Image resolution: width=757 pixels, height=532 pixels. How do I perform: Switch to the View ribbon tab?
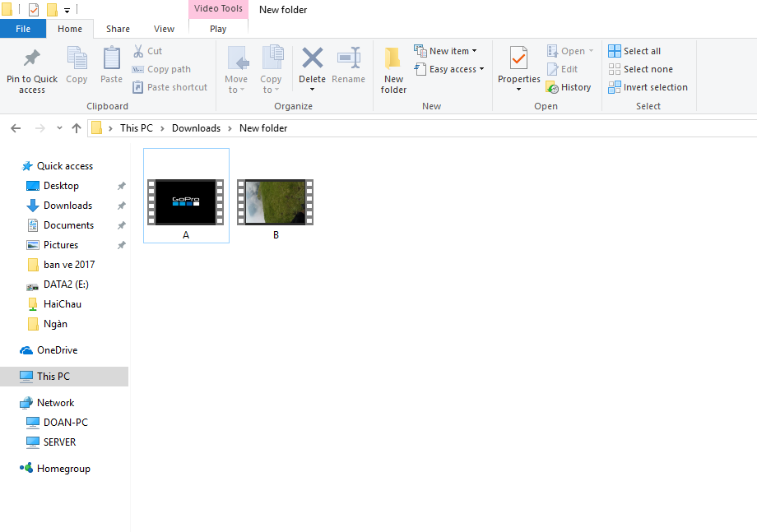pyautogui.click(x=164, y=29)
